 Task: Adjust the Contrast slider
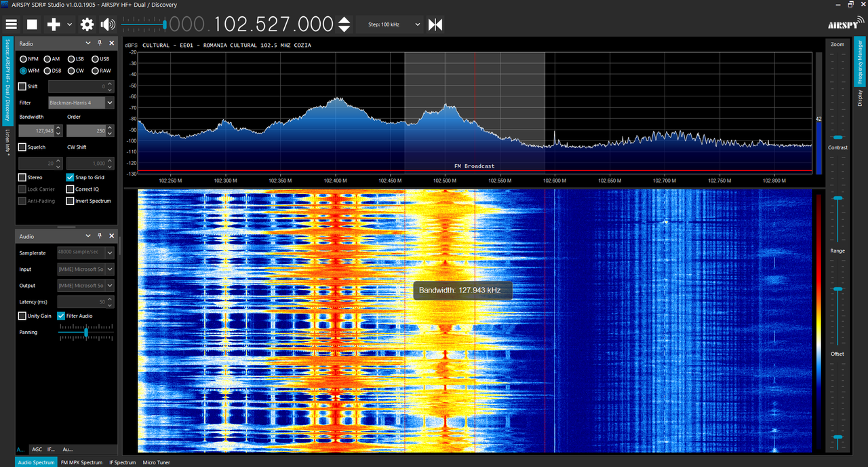838,198
